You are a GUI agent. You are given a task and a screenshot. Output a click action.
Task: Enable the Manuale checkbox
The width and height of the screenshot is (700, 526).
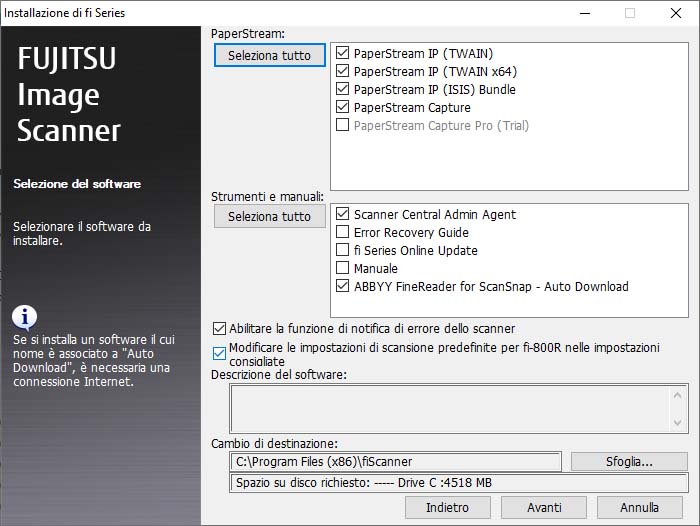[343, 268]
